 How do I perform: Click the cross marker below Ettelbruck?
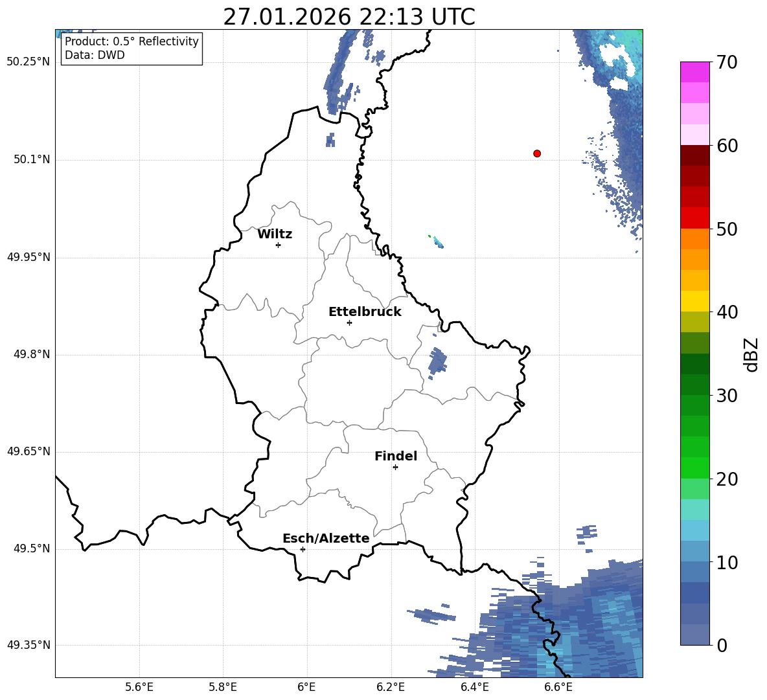349,322
